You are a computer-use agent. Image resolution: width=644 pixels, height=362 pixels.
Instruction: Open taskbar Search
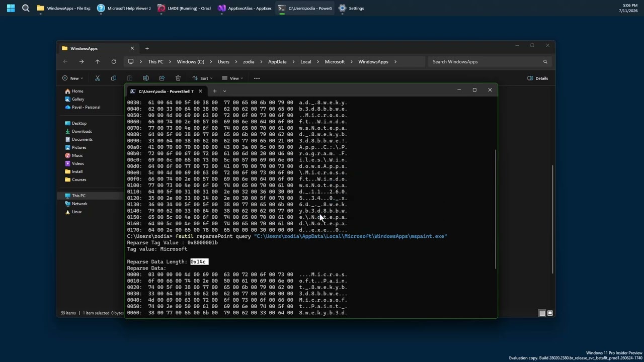click(26, 8)
